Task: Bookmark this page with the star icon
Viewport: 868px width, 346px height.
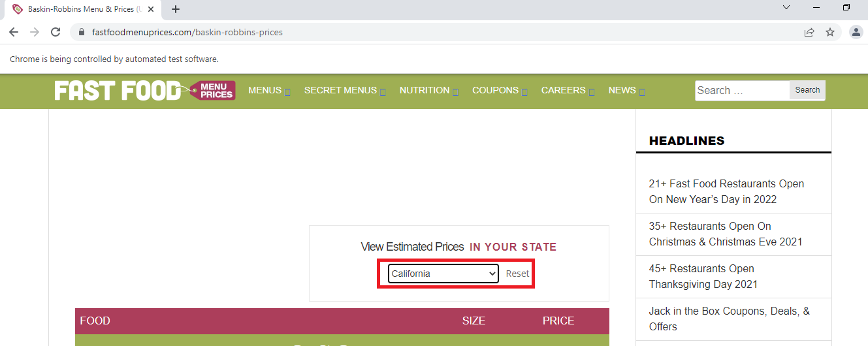Action: [830, 32]
